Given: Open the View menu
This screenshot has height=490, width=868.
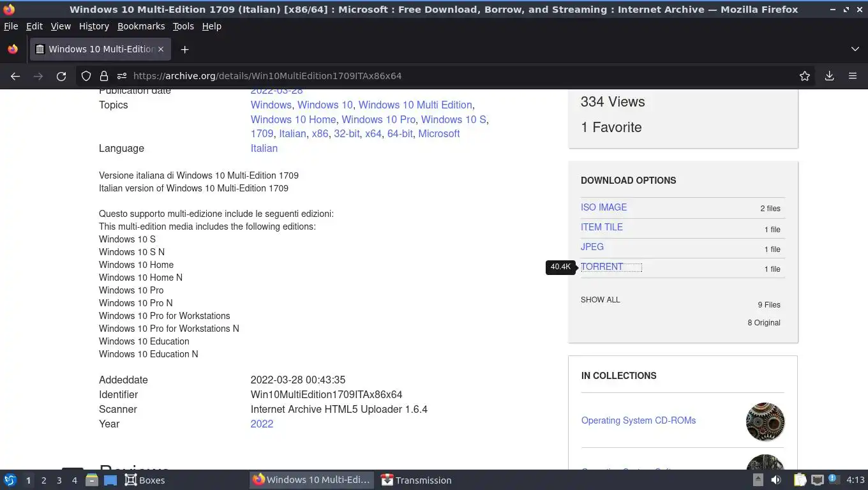Looking at the screenshot, I should pyautogui.click(x=61, y=26).
